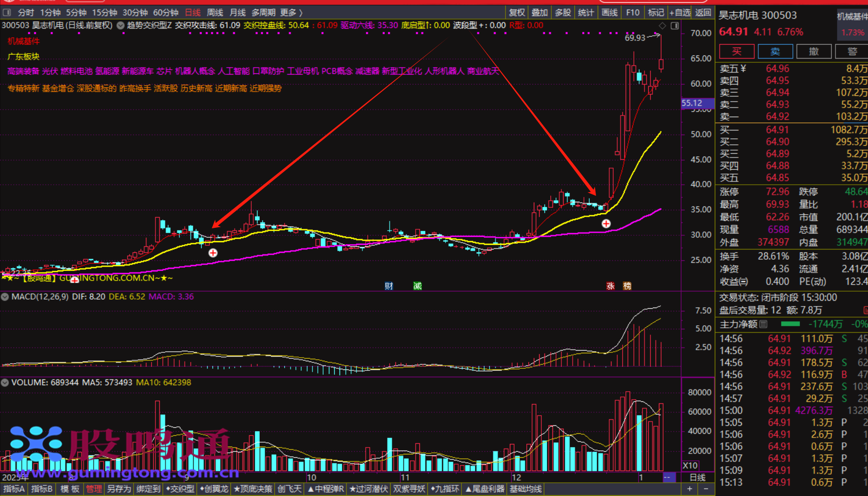Click the diamond icon at chart top-right
Screen dimensions: 868x496
click(663, 26)
